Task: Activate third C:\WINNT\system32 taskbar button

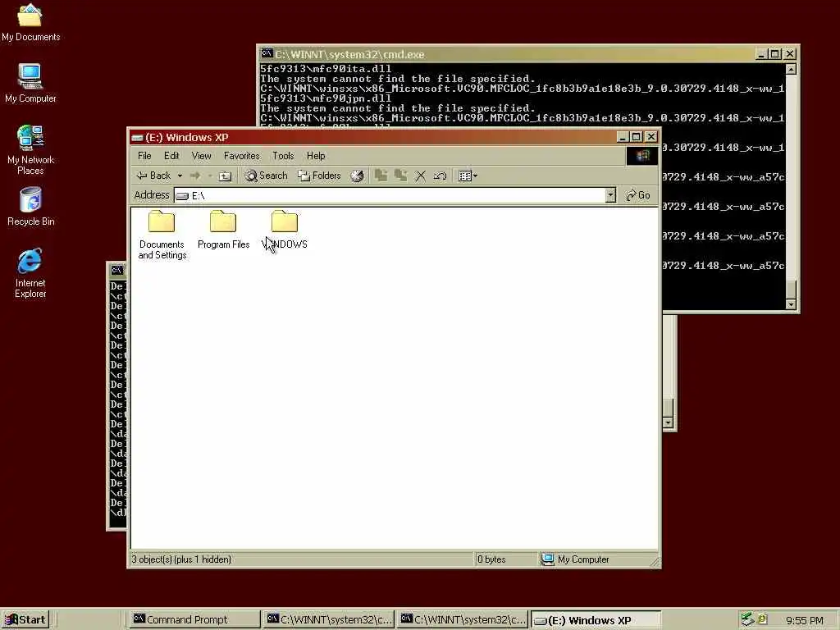Action: coord(463,620)
